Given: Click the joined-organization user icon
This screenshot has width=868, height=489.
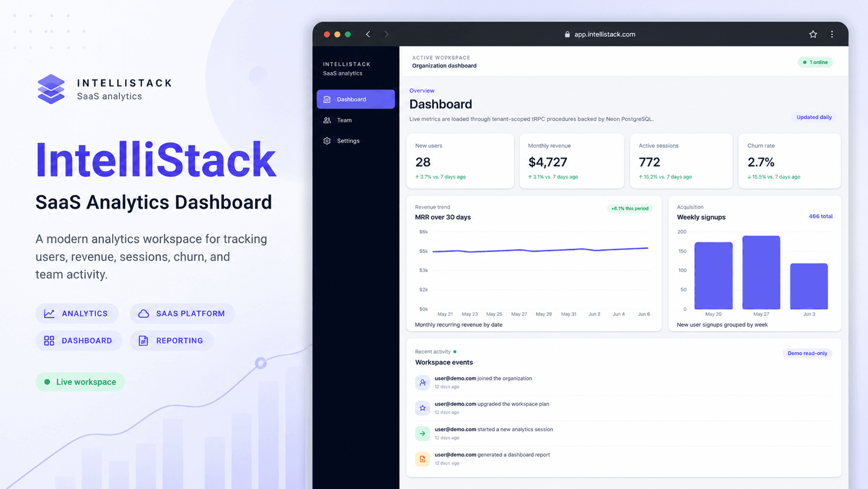Looking at the screenshot, I should 423,382.
